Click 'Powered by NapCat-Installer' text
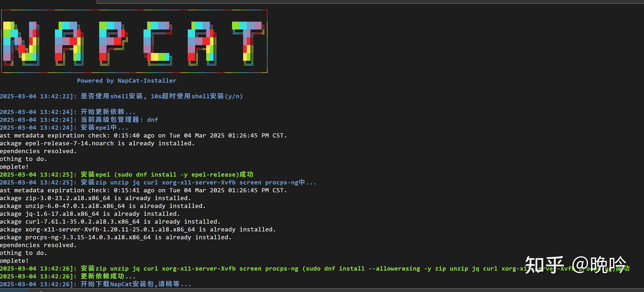 coord(126,81)
